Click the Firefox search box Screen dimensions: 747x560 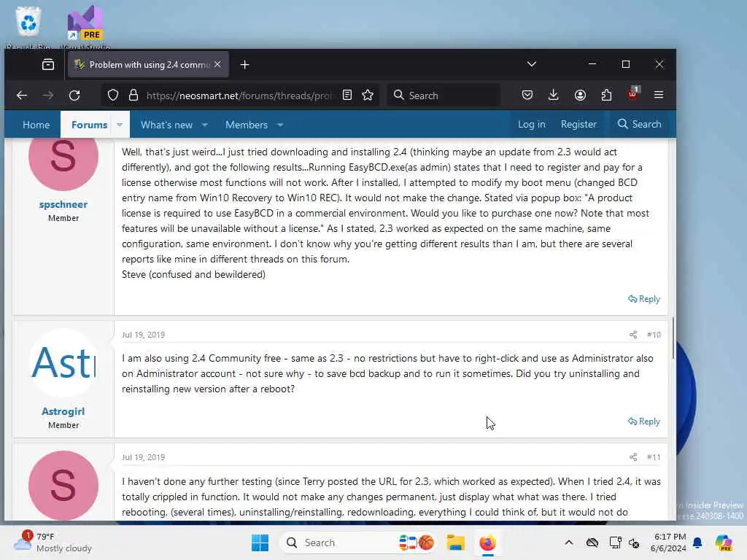(x=444, y=96)
